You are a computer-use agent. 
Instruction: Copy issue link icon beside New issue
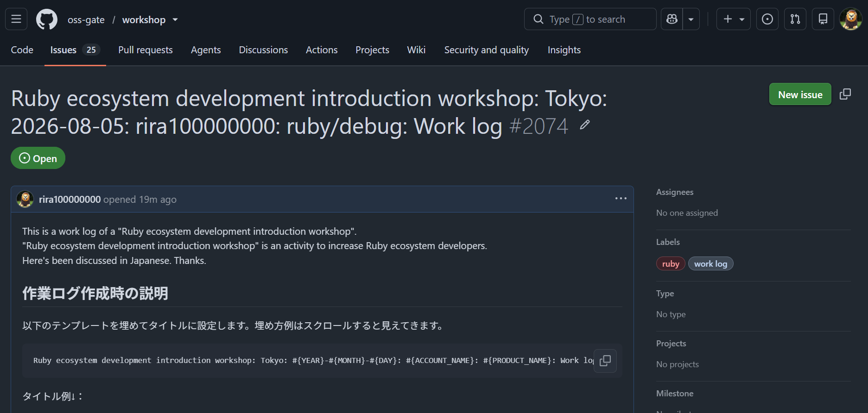point(845,94)
